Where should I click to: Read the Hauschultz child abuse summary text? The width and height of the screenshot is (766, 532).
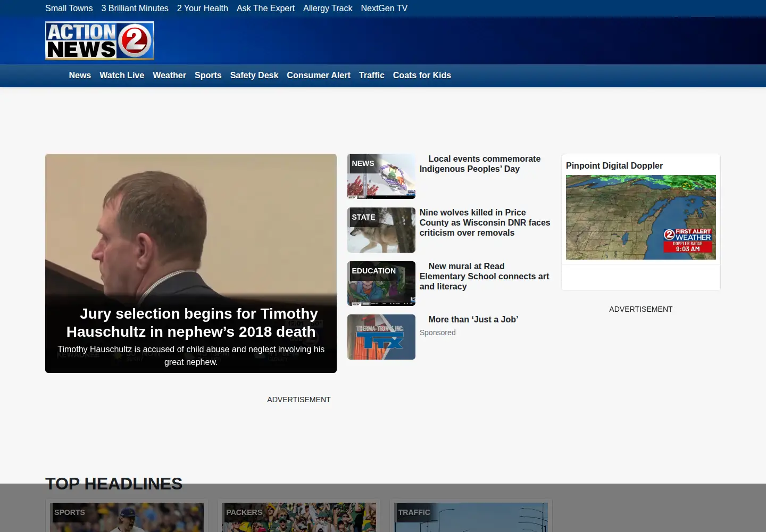click(191, 355)
